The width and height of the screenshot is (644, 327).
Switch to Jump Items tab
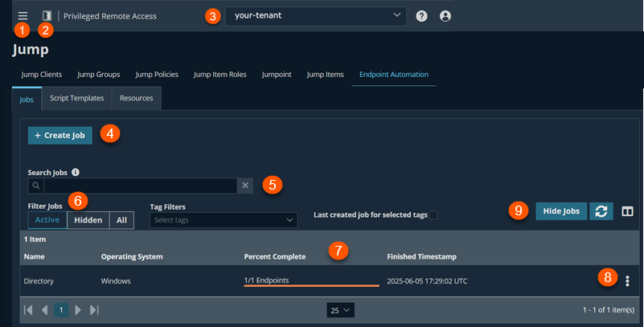326,74
